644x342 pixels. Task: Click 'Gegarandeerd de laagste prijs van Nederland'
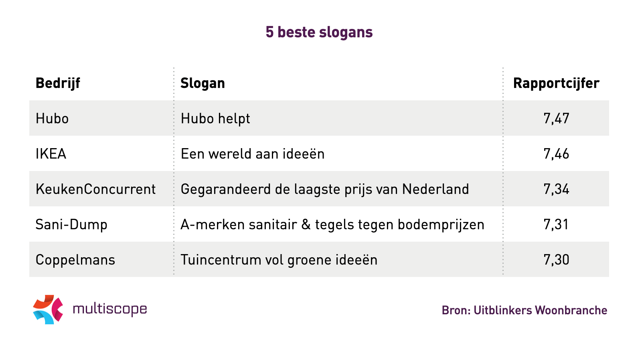(x=325, y=189)
